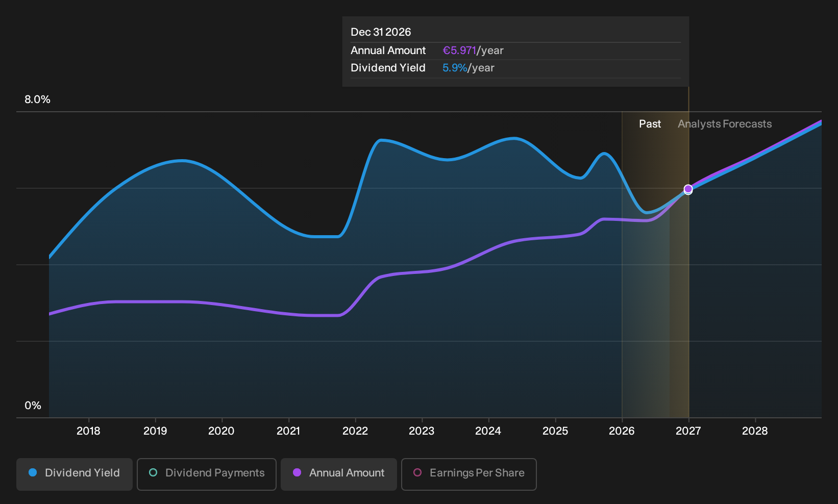The image size is (838, 504).
Task: Click the 8.0% y-axis label
Action: click(x=37, y=99)
